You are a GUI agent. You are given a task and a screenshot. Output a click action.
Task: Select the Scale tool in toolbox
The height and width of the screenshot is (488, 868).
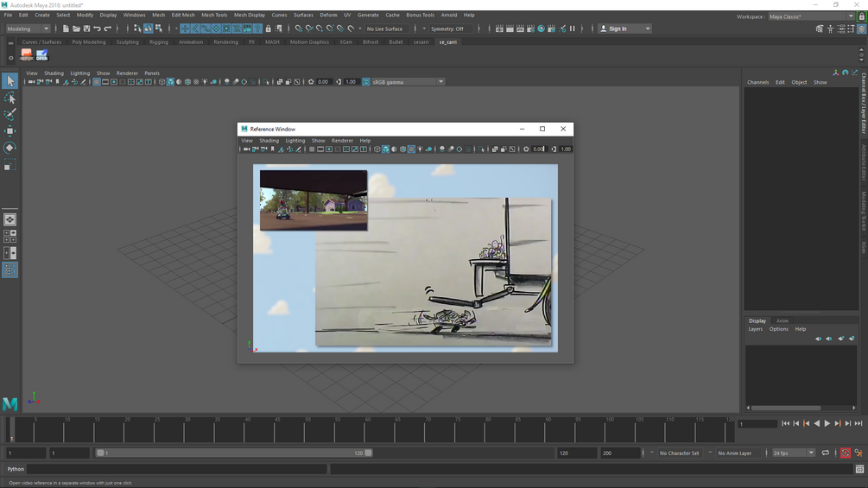10,164
